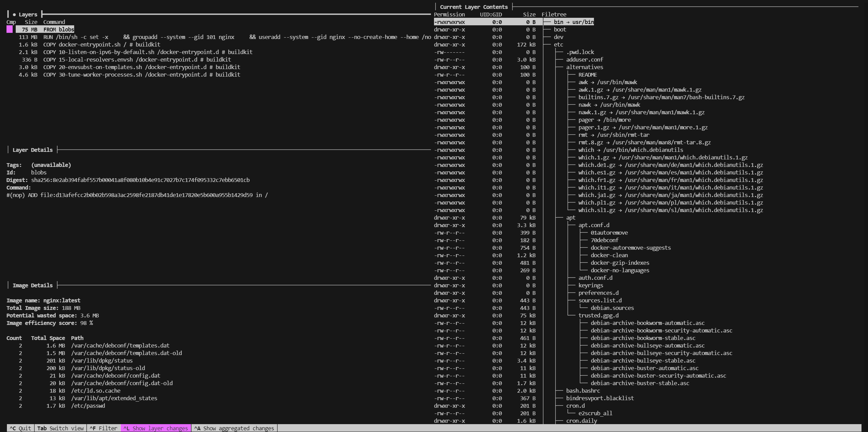Select the docker-clean file in apt.conf.d
This screenshot has height=432, width=868.
609,255
